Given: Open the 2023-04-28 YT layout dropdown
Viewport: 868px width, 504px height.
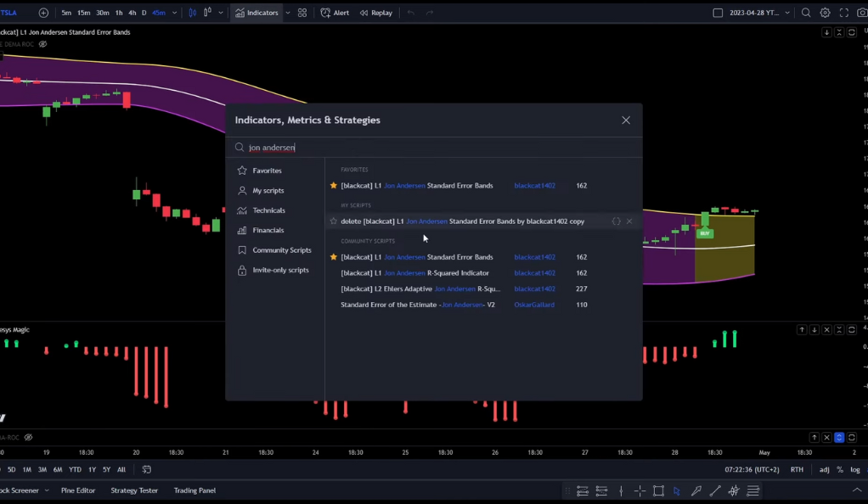Looking at the screenshot, I should (x=786, y=13).
